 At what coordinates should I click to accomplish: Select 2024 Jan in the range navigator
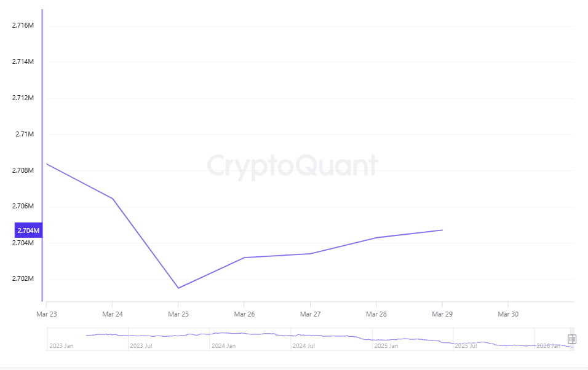point(223,346)
